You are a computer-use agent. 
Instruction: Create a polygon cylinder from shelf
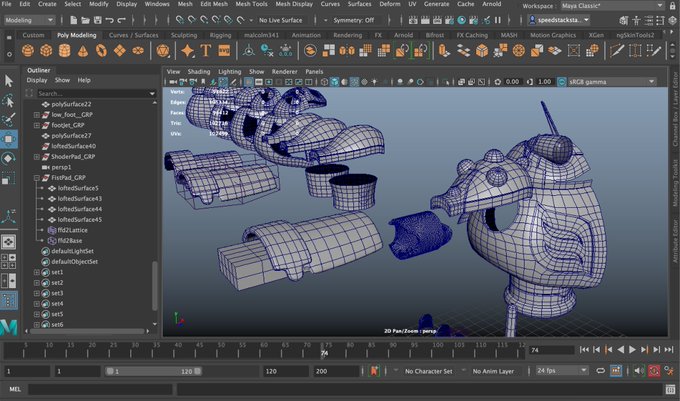64,51
